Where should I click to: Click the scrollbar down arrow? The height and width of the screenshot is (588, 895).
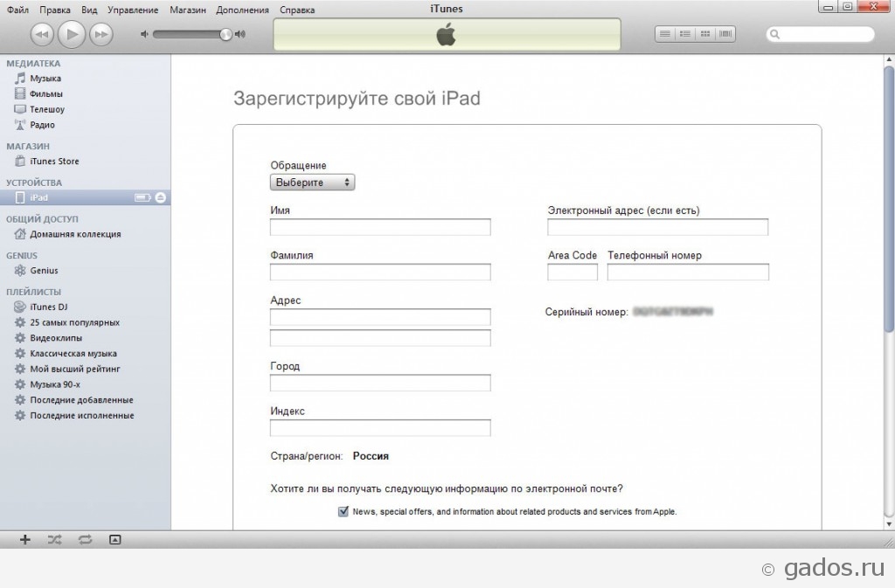point(889,524)
